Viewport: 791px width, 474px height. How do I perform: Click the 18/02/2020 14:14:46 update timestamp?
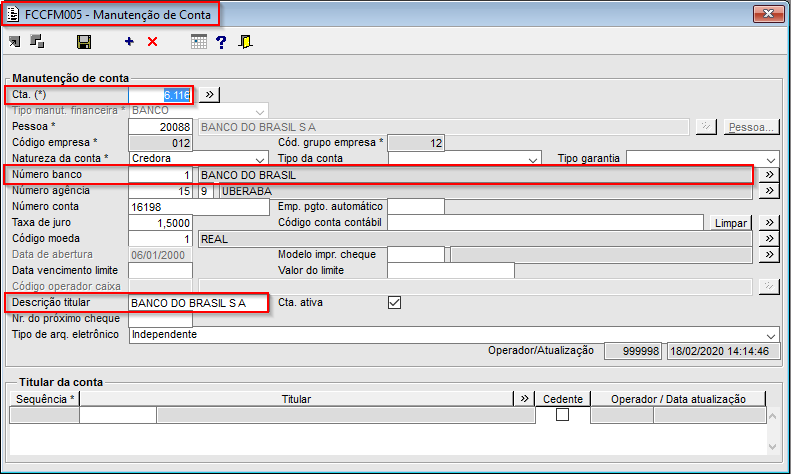(722, 351)
